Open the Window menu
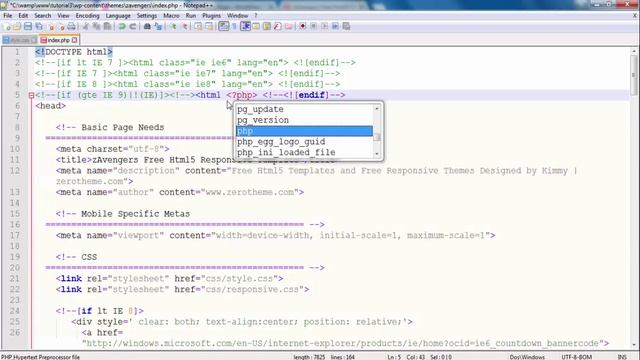 (x=237, y=16)
